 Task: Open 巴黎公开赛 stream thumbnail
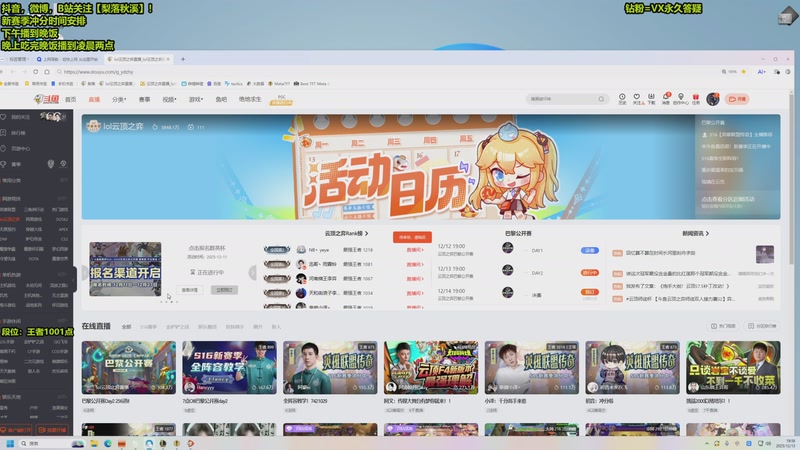[129, 367]
